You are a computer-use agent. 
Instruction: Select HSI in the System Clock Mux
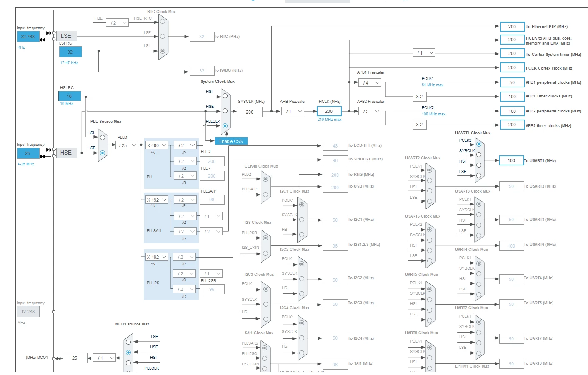(225, 96)
